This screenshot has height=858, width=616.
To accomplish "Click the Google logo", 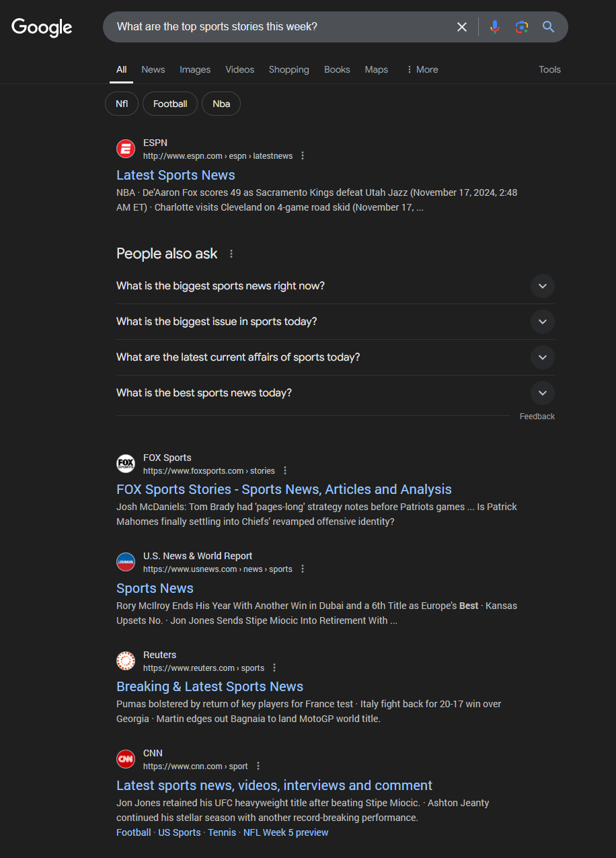I will tap(42, 27).
